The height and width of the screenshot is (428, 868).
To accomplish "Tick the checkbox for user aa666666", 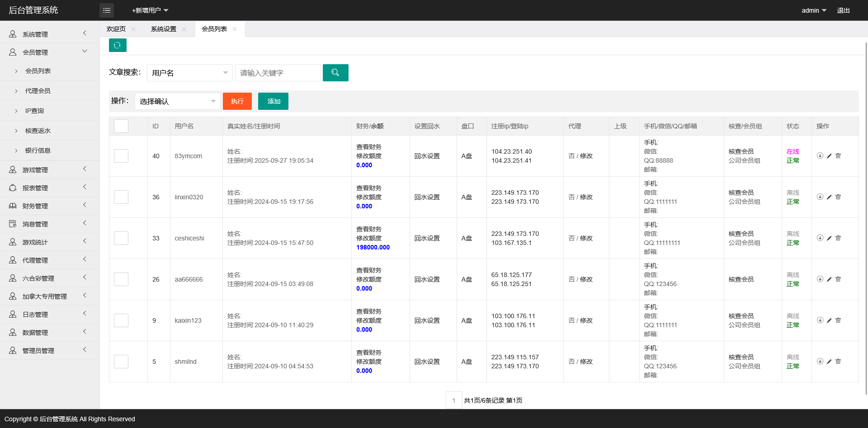I will pos(121,279).
